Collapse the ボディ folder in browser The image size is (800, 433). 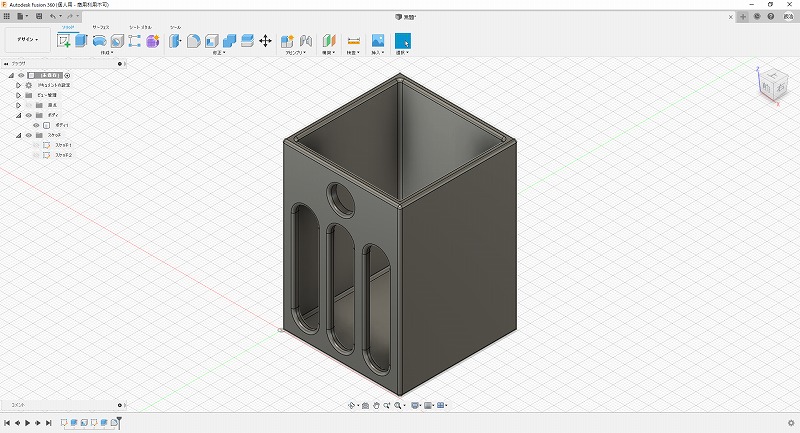tap(18, 115)
